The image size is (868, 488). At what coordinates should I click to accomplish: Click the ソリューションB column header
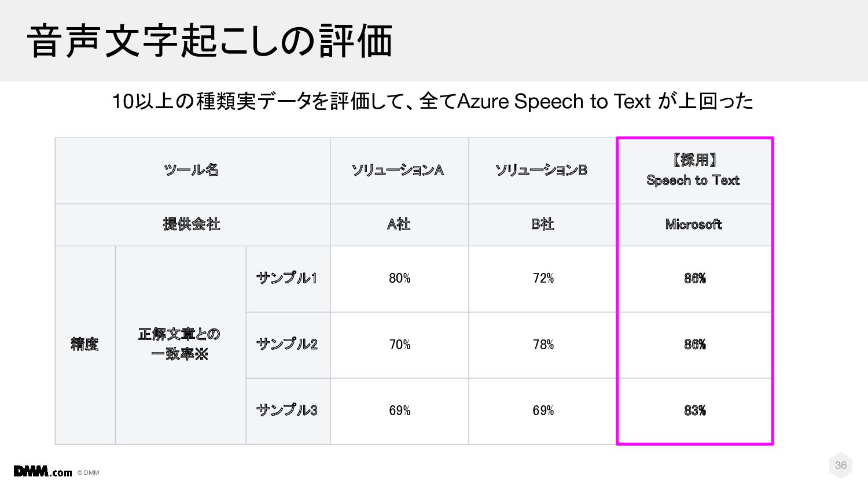tap(543, 171)
